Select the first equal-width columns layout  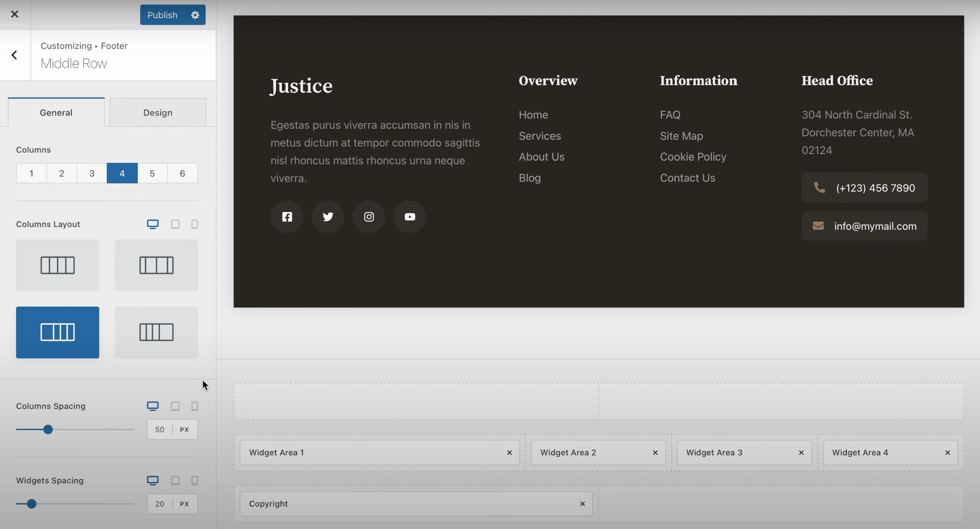click(x=58, y=265)
